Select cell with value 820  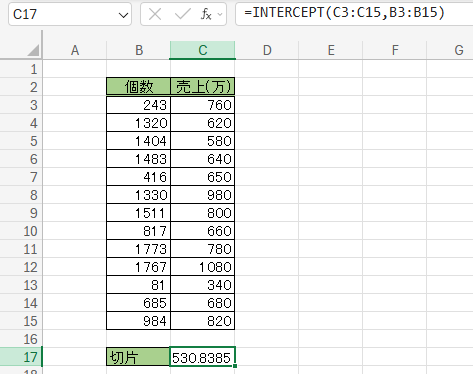click(x=203, y=321)
